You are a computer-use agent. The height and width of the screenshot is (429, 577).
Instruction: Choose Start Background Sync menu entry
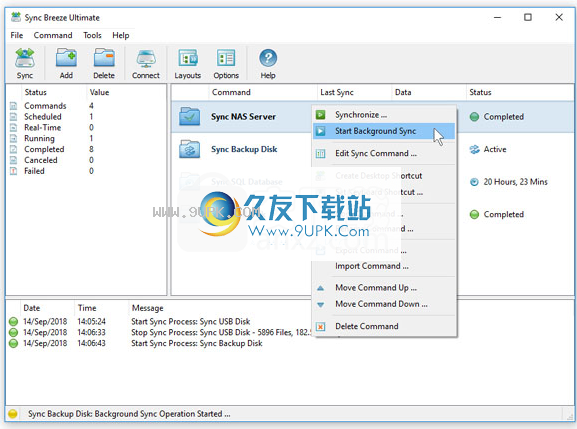pos(384,131)
